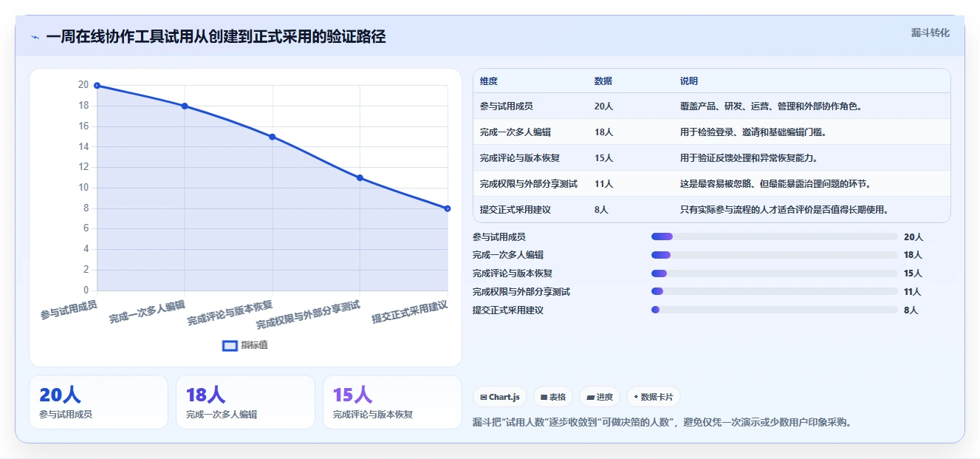Click the chart point for 完成一次多人编辑
This screenshot has height=459, width=980.
tap(185, 106)
